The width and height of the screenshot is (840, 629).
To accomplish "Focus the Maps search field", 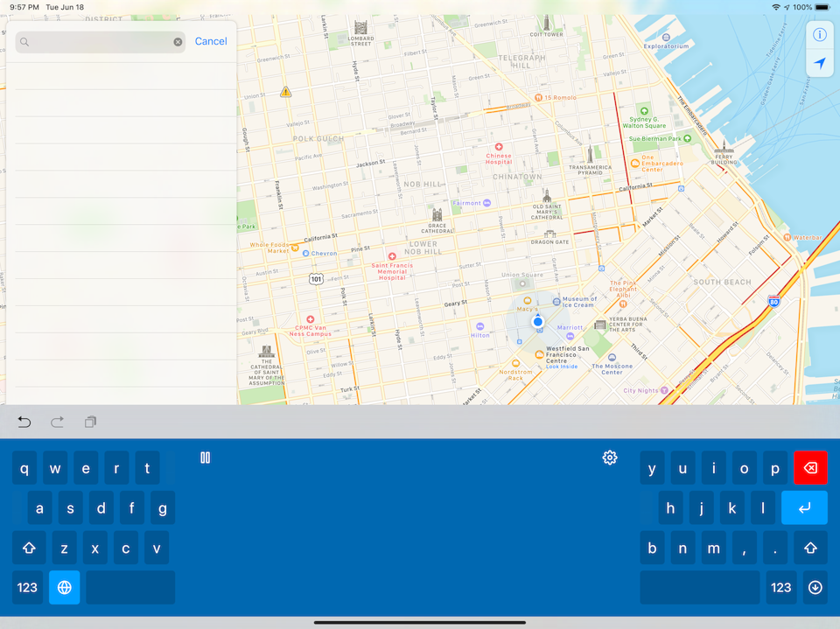I will [x=100, y=42].
